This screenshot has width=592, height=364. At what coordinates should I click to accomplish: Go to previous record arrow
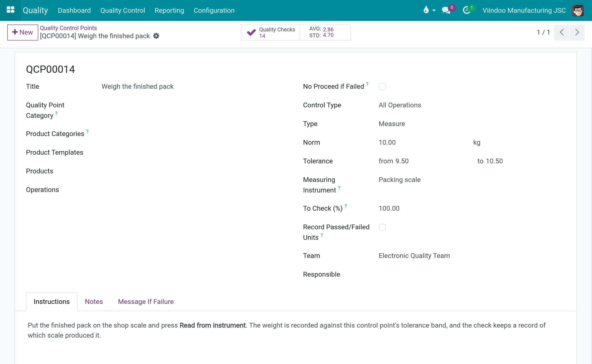coord(562,32)
